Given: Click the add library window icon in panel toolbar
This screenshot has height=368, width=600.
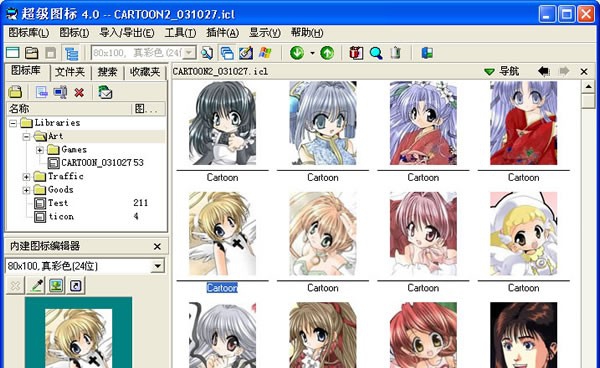Looking at the screenshot, I should (41, 92).
